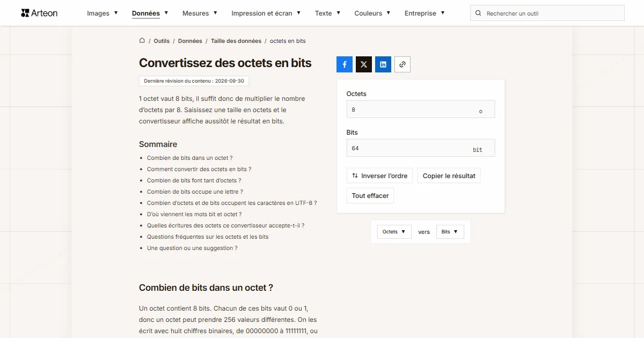Click the Sommaire heading
This screenshot has width=644, height=338.
tap(158, 144)
